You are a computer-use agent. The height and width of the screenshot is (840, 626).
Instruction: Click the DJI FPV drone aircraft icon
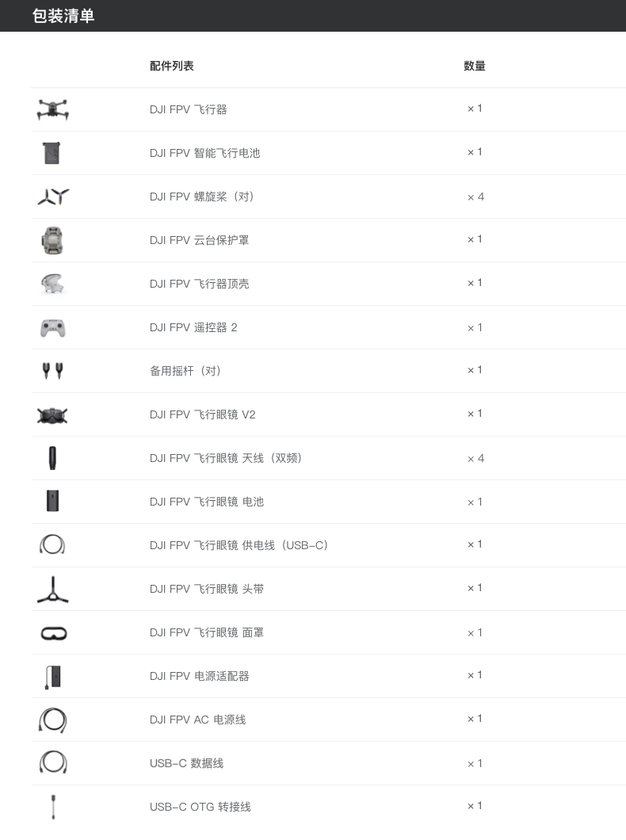point(52,109)
